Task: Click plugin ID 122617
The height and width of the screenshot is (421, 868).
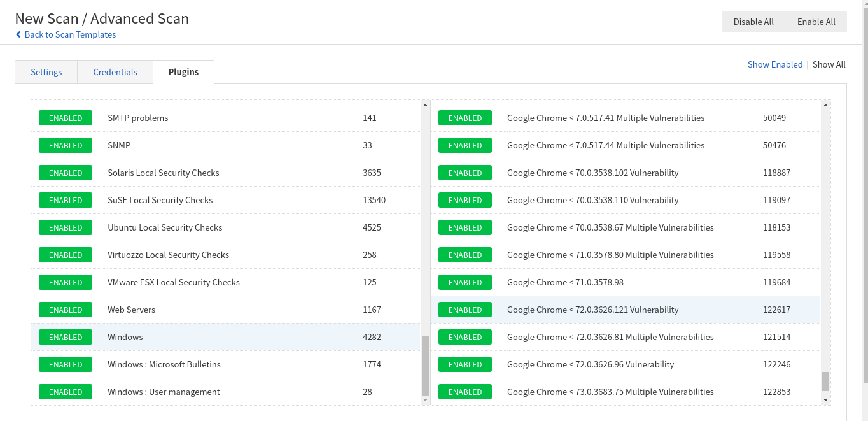Action: click(x=776, y=310)
